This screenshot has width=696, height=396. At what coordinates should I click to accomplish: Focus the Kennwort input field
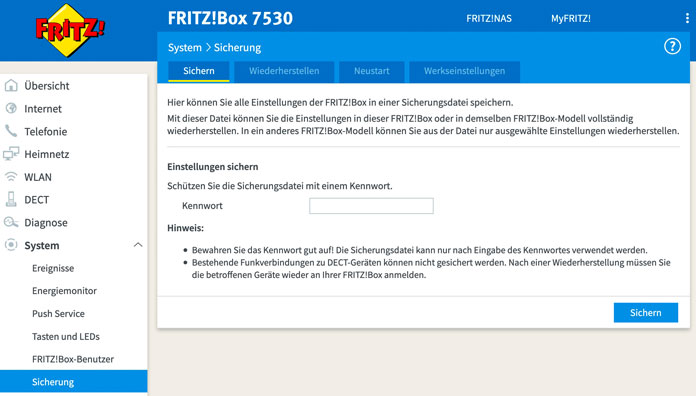point(371,206)
